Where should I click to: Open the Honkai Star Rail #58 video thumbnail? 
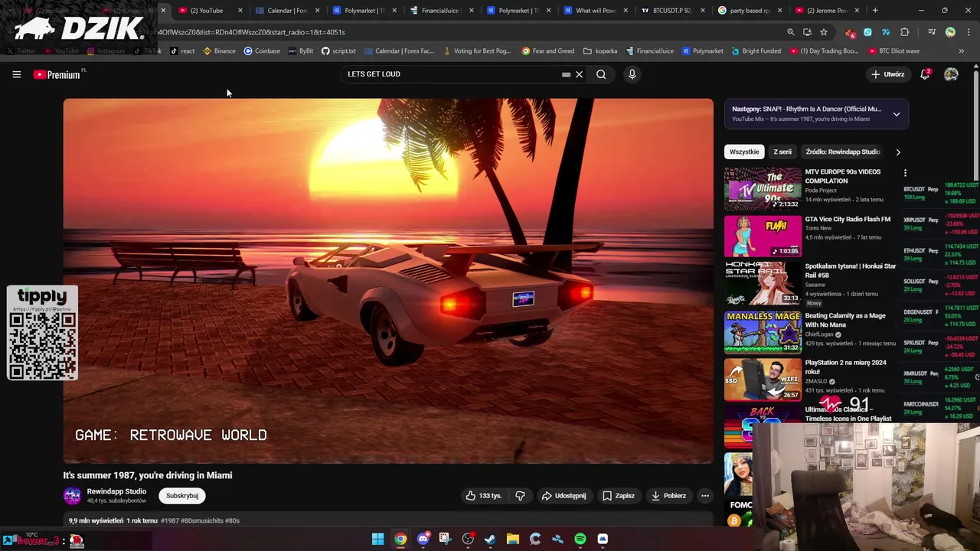tap(763, 283)
